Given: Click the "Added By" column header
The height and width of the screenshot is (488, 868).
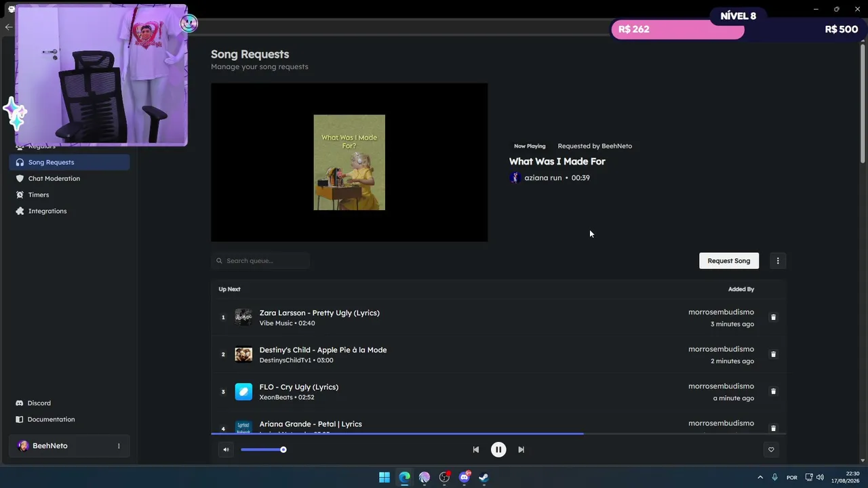Looking at the screenshot, I should 741,289.
